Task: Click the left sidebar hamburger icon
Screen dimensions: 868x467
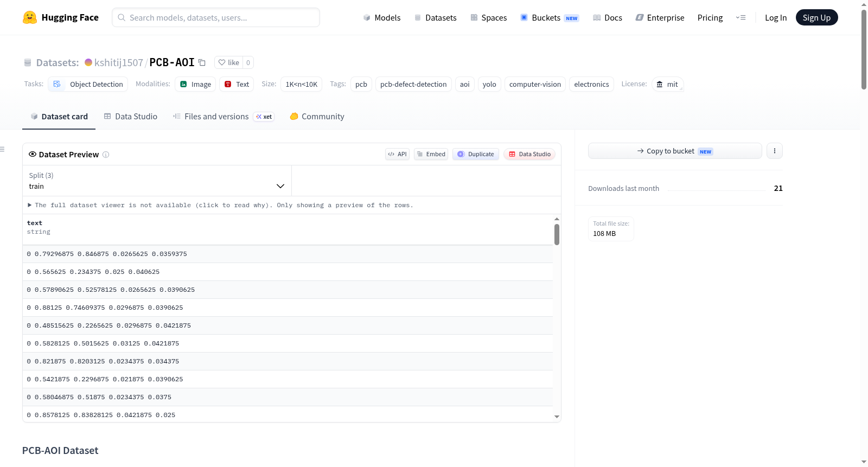Action: [x=2, y=149]
